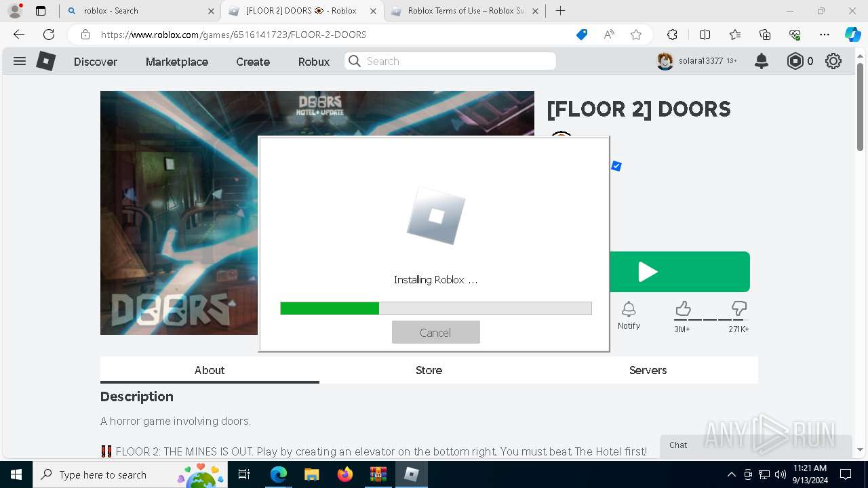868x488 pixels.
Task: Activate Read aloud in address bar
Action: pos(609,35)
